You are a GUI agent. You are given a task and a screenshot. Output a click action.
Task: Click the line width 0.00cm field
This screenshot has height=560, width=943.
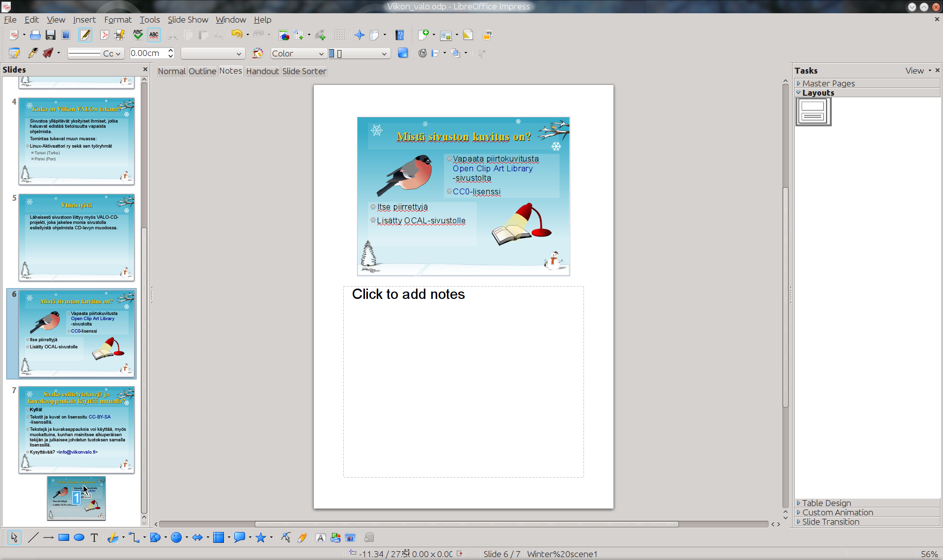148,53
